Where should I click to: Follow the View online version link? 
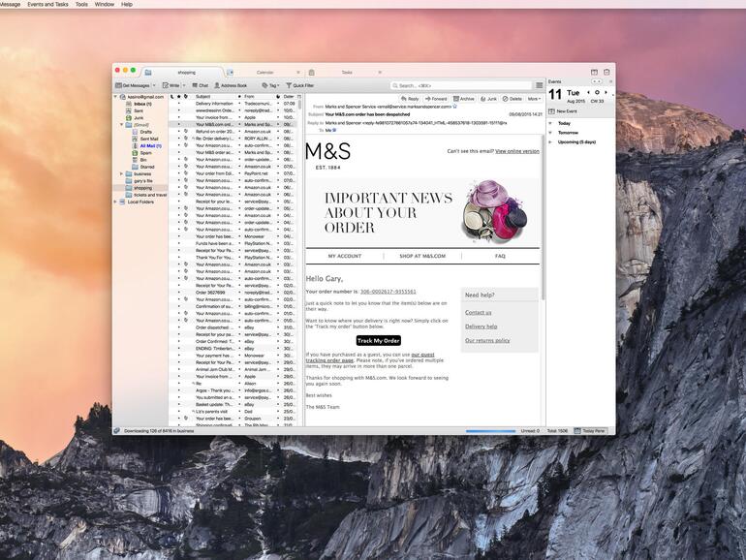(x=517, y=151)
